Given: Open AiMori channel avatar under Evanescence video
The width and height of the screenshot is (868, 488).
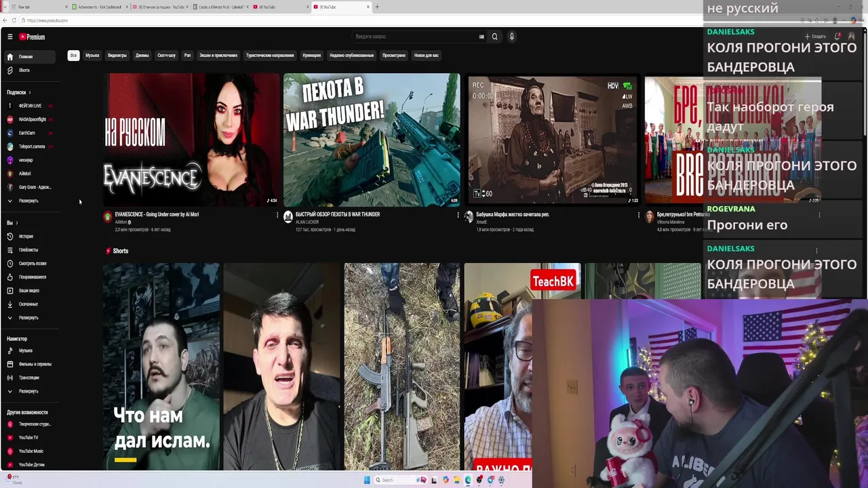Looking at the screenshot, I should coord(107,217).
